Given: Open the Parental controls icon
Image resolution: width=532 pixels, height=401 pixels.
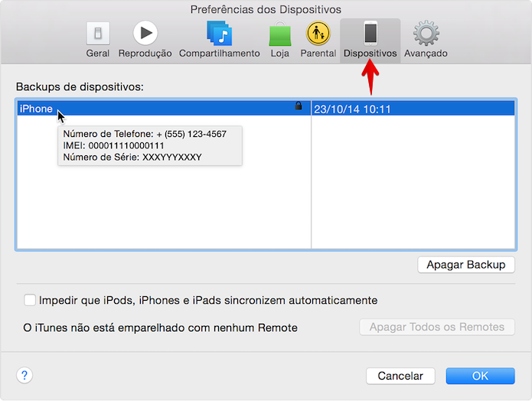Looking at the screenshot, I should [x=318, y=33].
